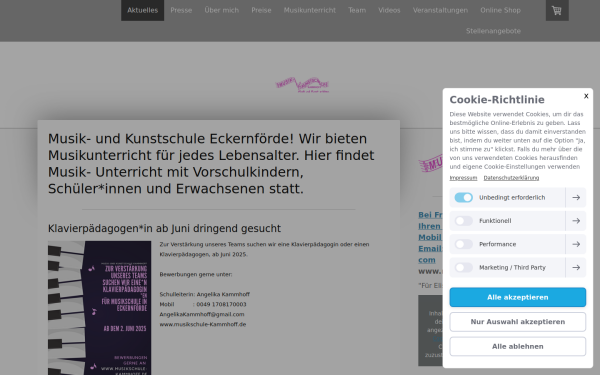
Task: Open the shopping cart icon
Action: pyautogui.click(x=557, y=10)
